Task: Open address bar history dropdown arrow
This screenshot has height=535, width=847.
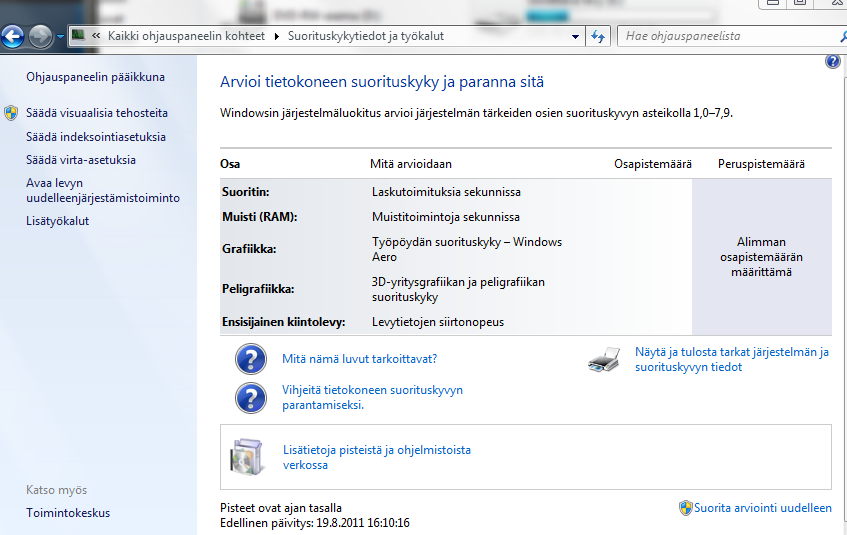Action: point(575,37)
